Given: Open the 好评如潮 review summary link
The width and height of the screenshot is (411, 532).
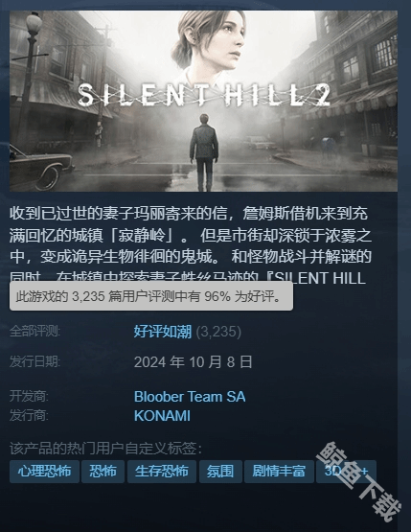Looking at the screenshot, I should pos(163,332).
